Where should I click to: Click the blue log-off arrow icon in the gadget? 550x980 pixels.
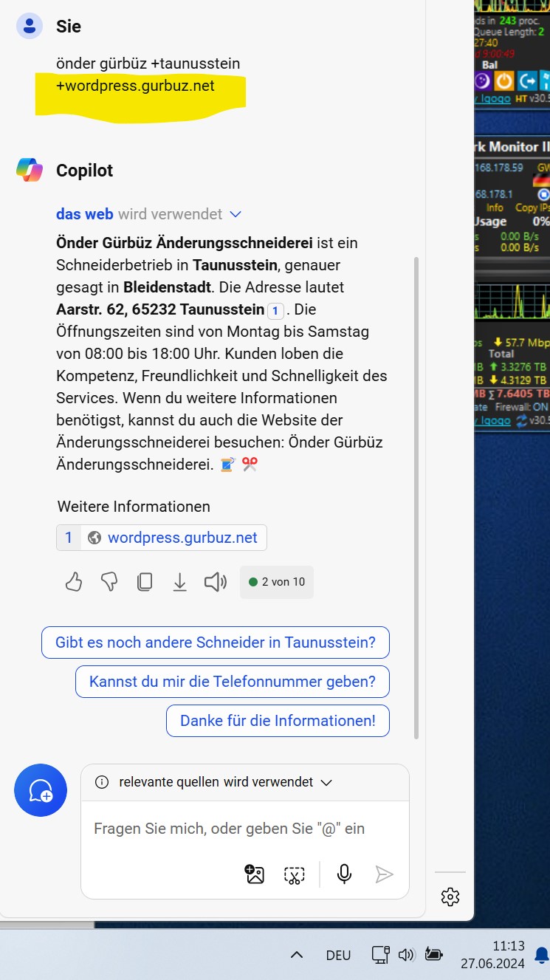pos(527,80)
